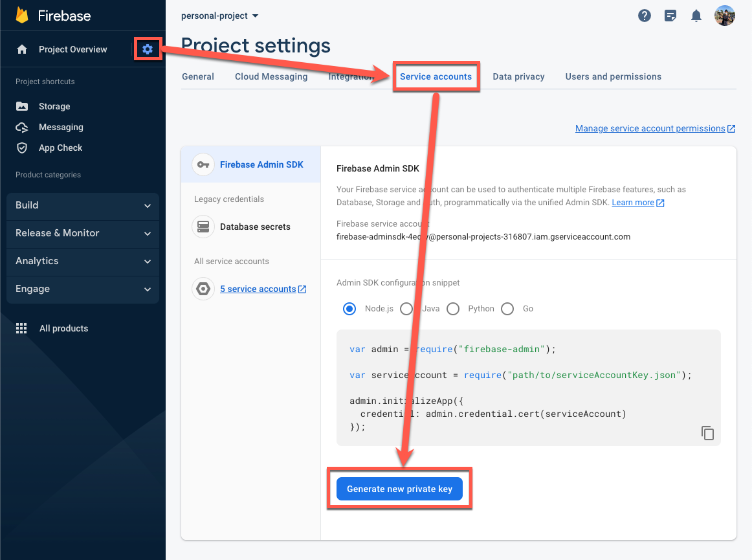Screen dimensions: 752x560
Task: Click the Messaging cloud icon
Action: point(22,127)
